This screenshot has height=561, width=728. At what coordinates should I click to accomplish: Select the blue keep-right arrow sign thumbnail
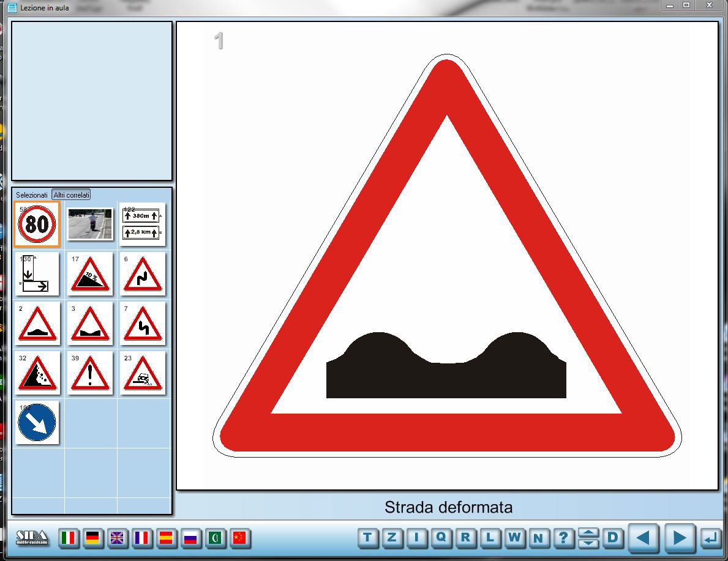pyautogui.click(x=37, y=423)
